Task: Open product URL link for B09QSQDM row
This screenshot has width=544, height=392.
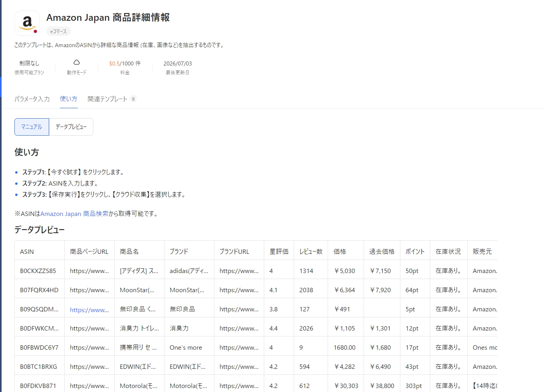Action: (89, 310)
